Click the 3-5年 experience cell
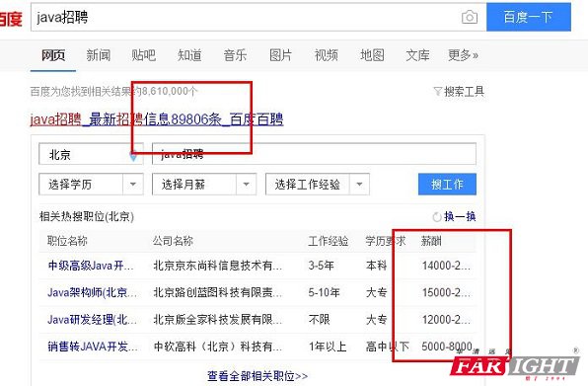 321,266
